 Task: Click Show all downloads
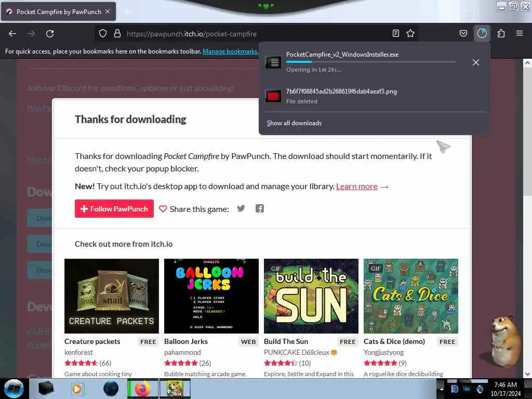[x=294, y=123]
